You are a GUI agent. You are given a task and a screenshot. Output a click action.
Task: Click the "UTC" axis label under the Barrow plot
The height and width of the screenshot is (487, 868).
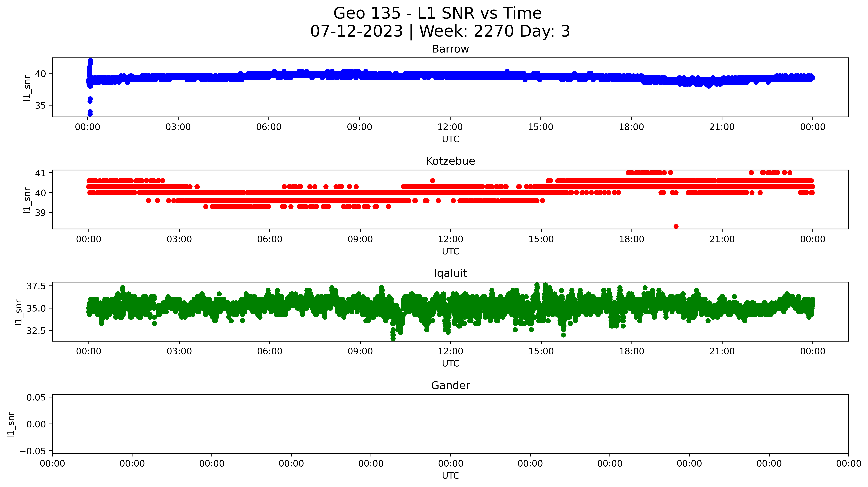pos(451,139)
